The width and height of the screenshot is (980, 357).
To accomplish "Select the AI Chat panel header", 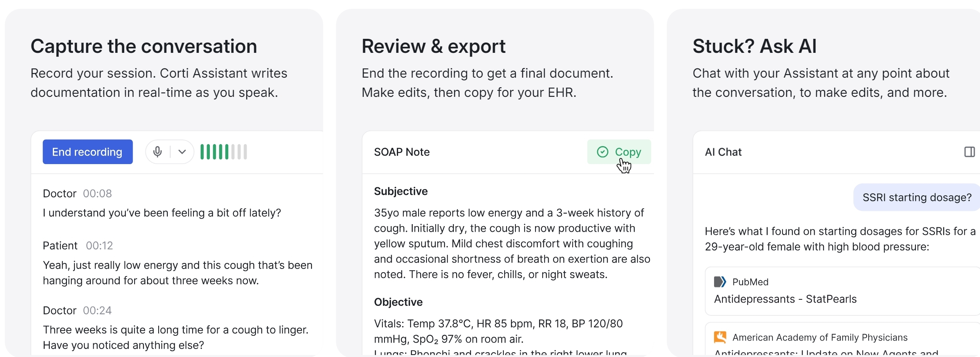I will pyautogui.click(x=723, y=152).
